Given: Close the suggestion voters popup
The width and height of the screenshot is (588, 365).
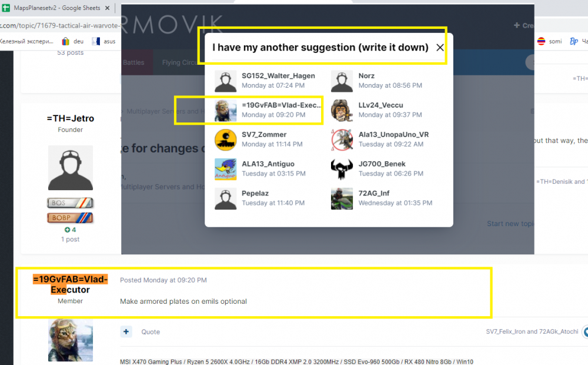Looking at the screenshot, I should [440, 48].
